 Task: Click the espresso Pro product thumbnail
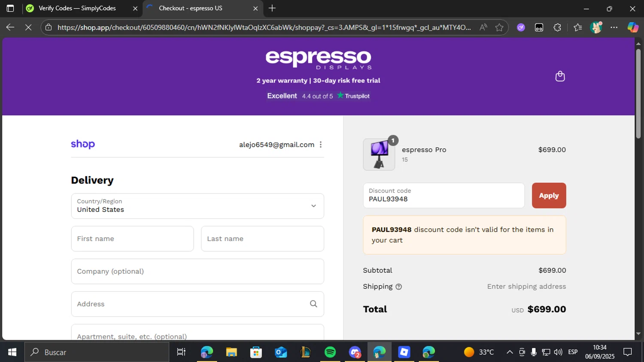(x=379, y=154)
